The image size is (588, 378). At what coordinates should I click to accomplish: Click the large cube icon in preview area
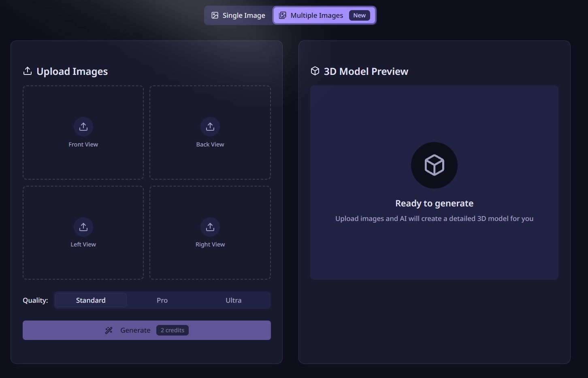click(434, 165)
